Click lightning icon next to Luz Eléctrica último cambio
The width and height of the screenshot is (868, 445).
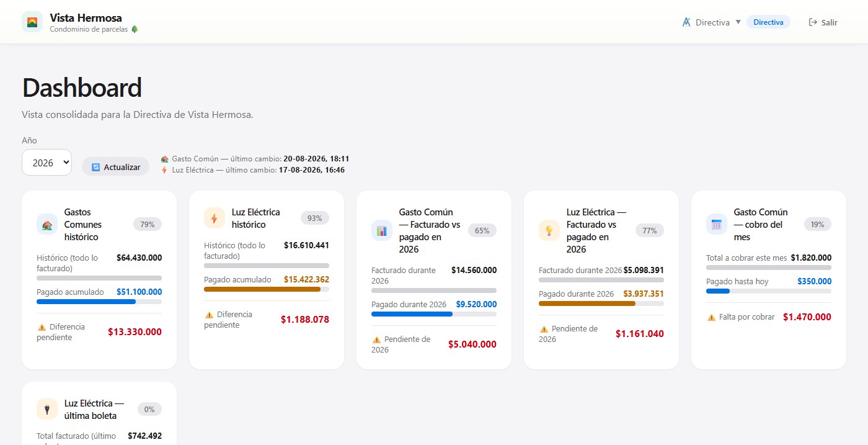click(x=164, y=170)
